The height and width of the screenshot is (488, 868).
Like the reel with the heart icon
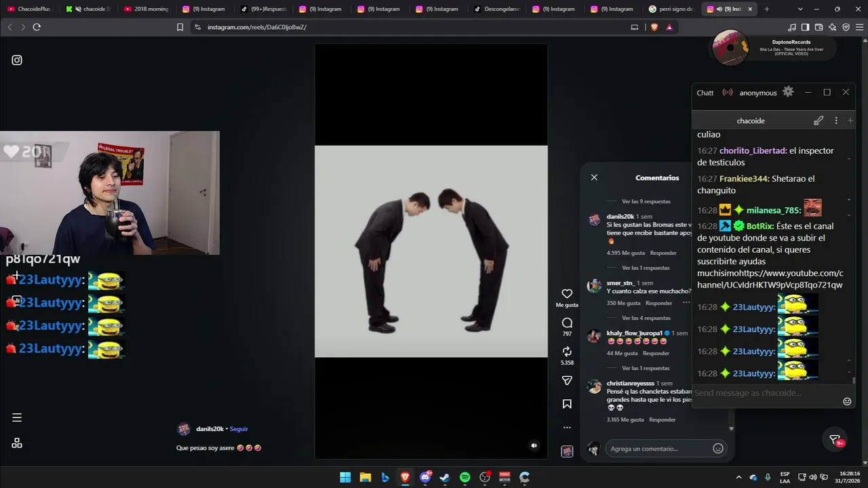pos(567,293)
